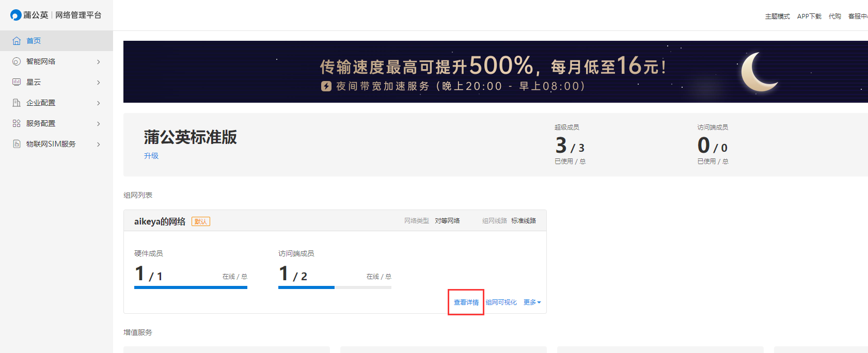Click the 硬件成员 1 / 1 value
868x353 pixels.
coord(149,274)
